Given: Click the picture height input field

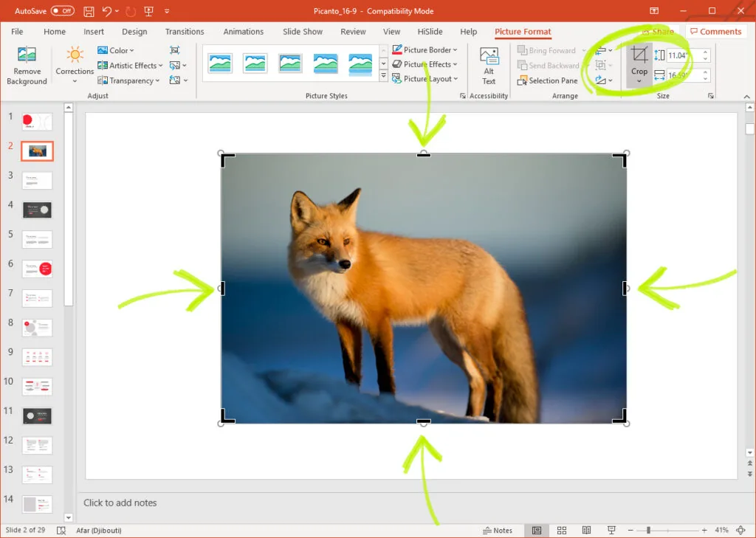Looking at the screenshot, I should pos(683,55).
